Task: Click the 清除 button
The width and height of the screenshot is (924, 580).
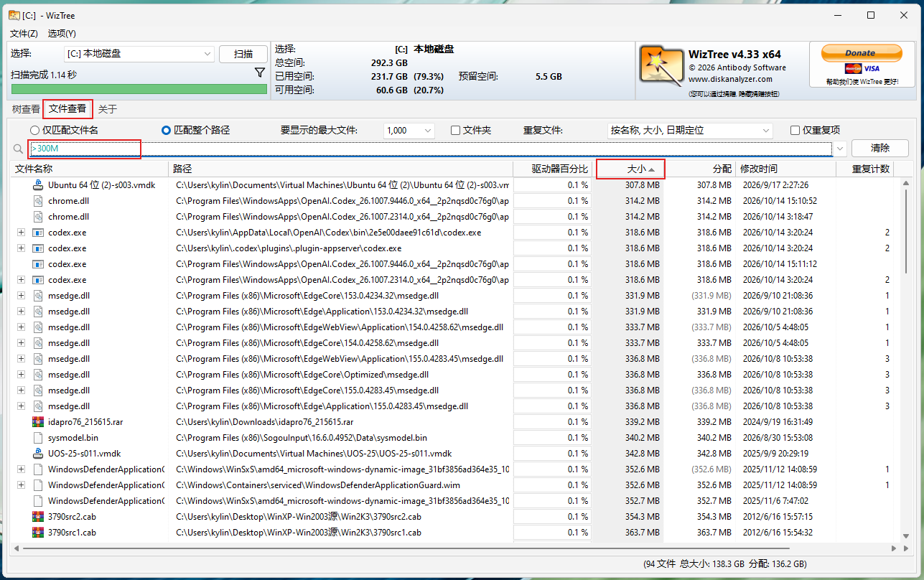Action: (880, 149)
